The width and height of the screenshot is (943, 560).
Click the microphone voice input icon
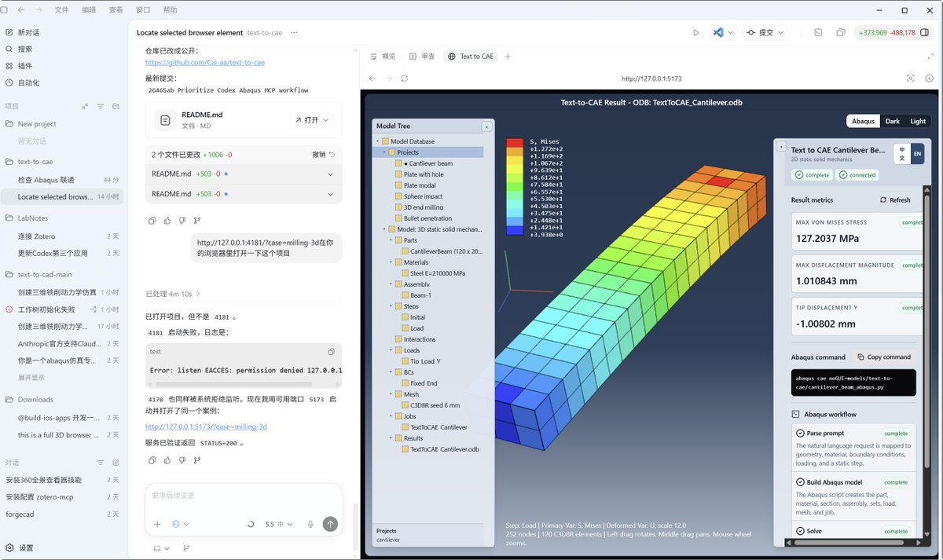[310, 524]
